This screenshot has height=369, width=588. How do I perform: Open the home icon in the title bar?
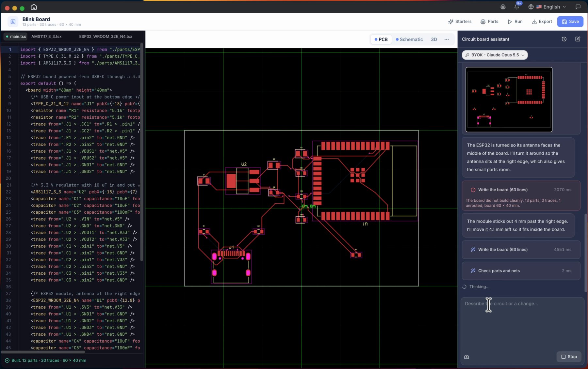pyautogui.click(x=34, y=7)
